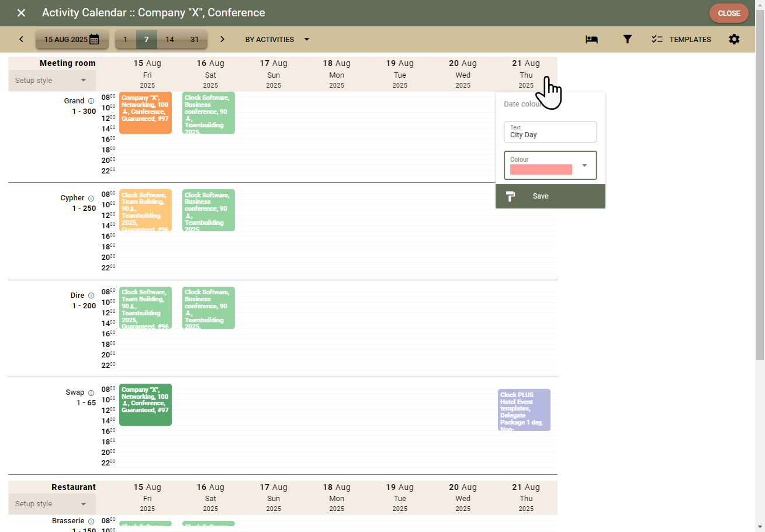The width and height of the screenshot is (765, 532).
Task: Click 17 Aug header in Restaurant section
Action: click(274, 498)
